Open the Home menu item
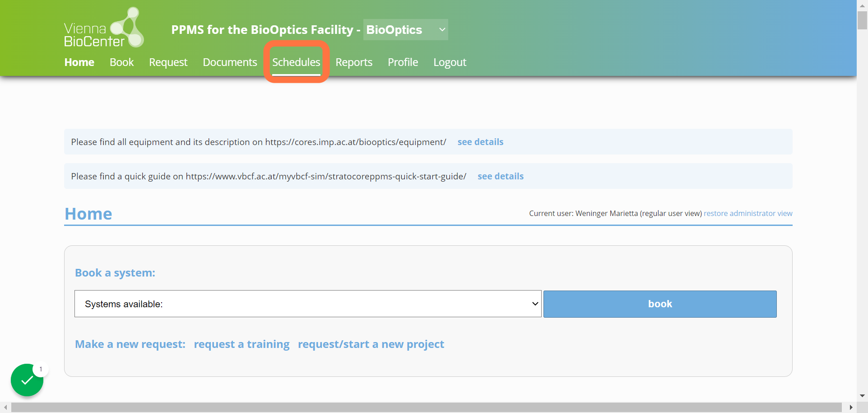This screenshot has height=413, width=868. click(79, 62)
